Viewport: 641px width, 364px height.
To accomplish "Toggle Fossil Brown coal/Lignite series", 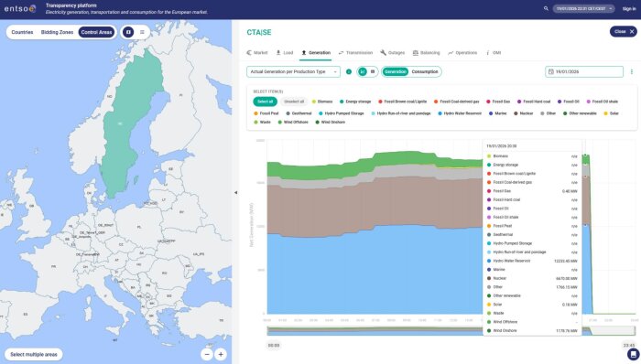I will 402,102.
